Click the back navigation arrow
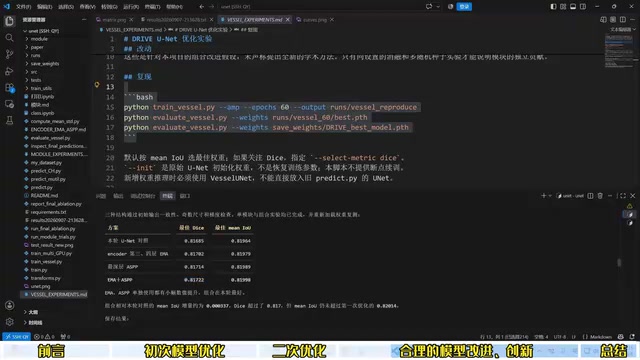Image resolution: width=640 pixels, height=360 pixels. [202, 7]
